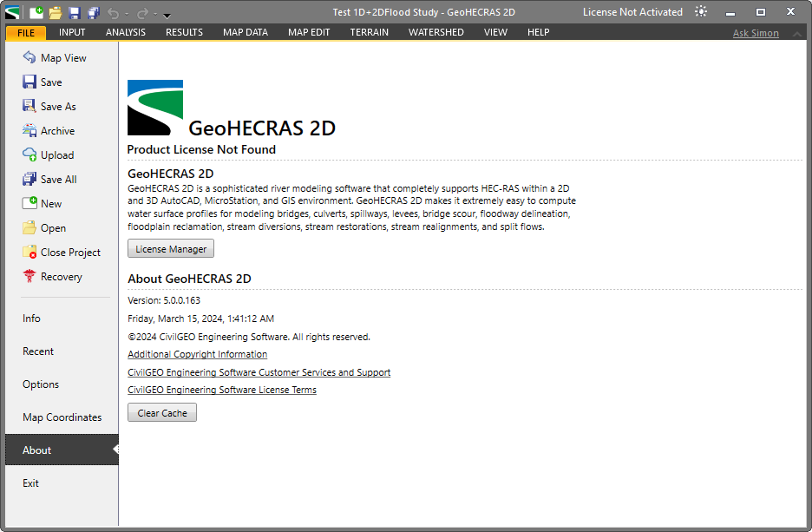Screen dimensions: 812x532
Task: Toggle the light/dark theme sun icon
Action: (701, 12)
